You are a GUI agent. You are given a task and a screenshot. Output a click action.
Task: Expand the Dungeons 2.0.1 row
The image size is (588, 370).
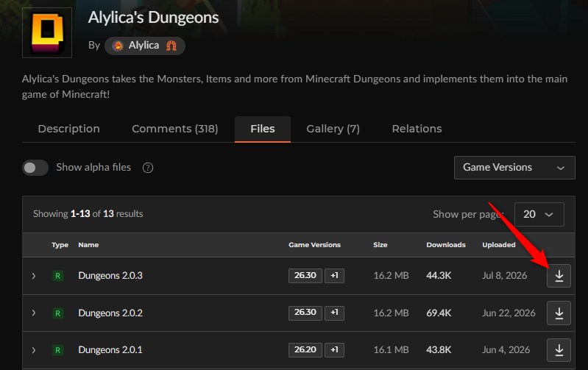point(34,350)
